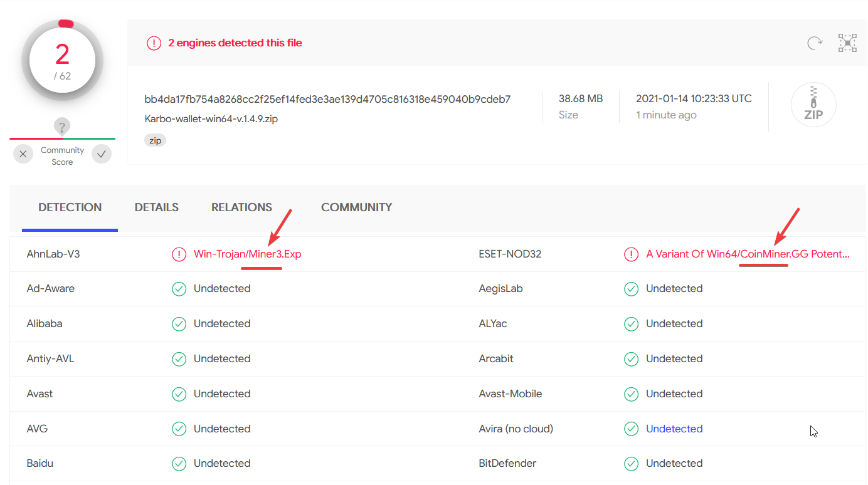Switch to the DETECTION tab

[70, 207]
